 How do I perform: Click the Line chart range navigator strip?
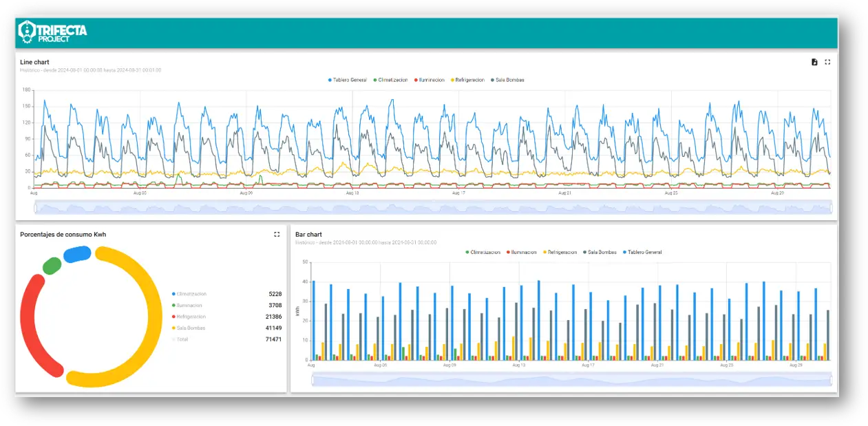pos(434,206)
